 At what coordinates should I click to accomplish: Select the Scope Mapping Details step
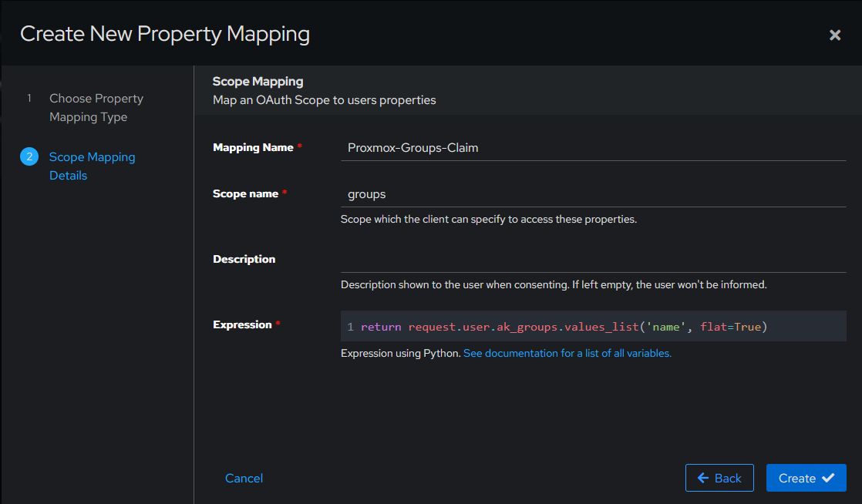point(92,166)
